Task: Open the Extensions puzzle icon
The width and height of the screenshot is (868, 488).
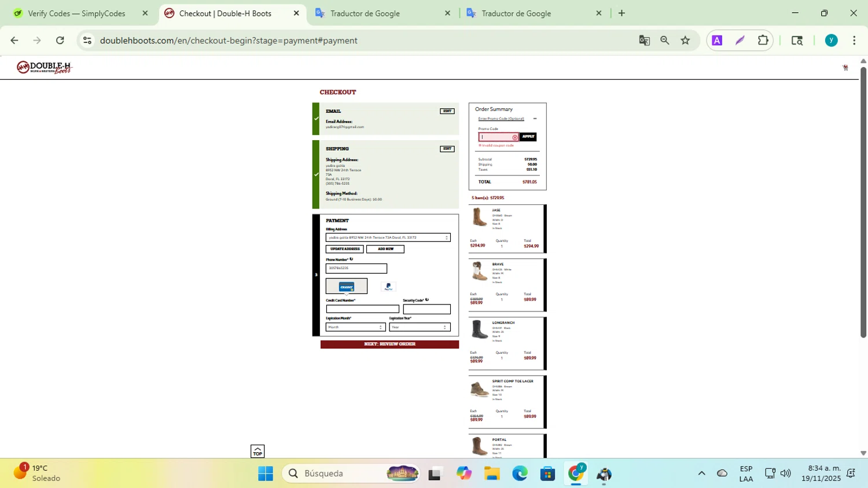Action: point(763,41)
